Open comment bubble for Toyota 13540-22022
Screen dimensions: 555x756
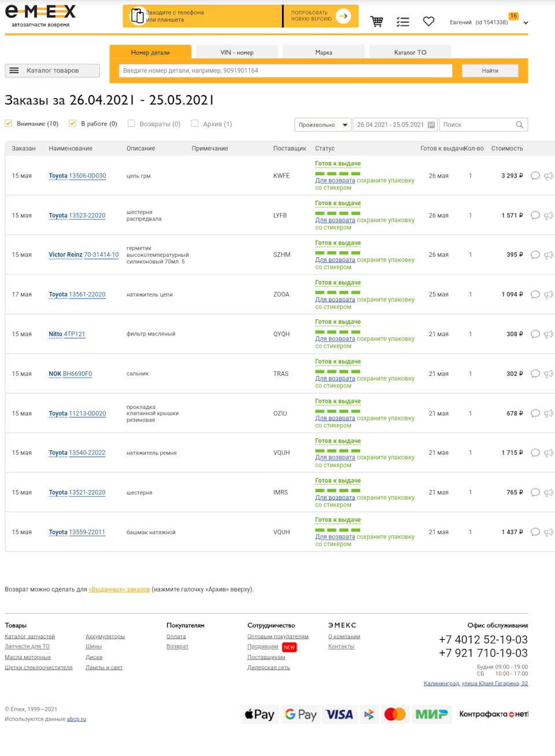click(x=535, y=453)
